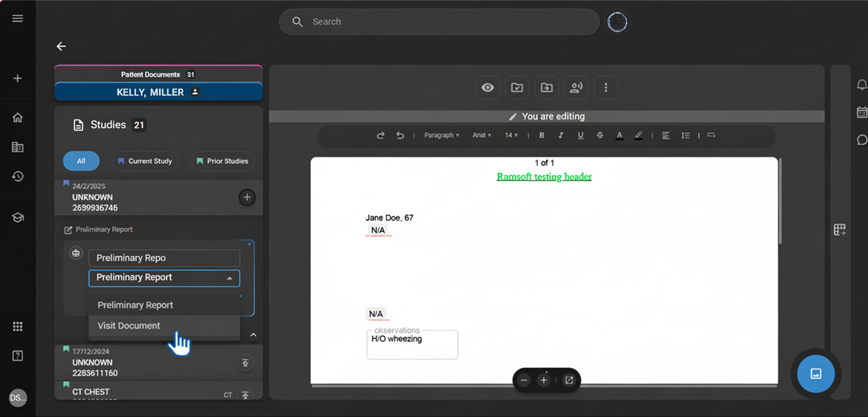Toggle italic formatting in the editor toolbar

(561, 135)
